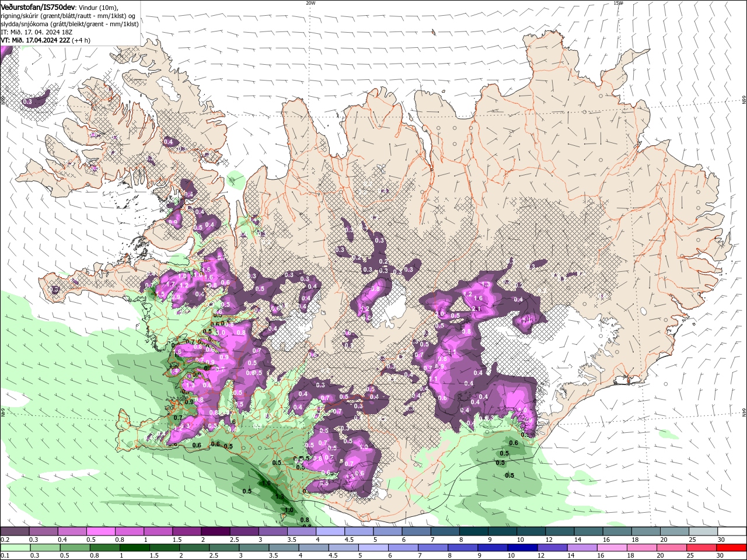747x560 pixels.
Task: Click the '66N' latitude label on right edge
Action: point(743,100)
